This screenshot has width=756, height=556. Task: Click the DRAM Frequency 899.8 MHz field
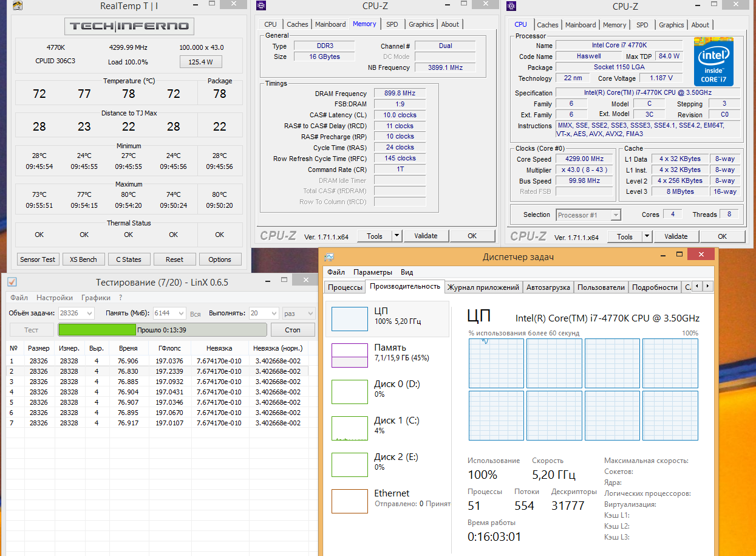point(400,94)
